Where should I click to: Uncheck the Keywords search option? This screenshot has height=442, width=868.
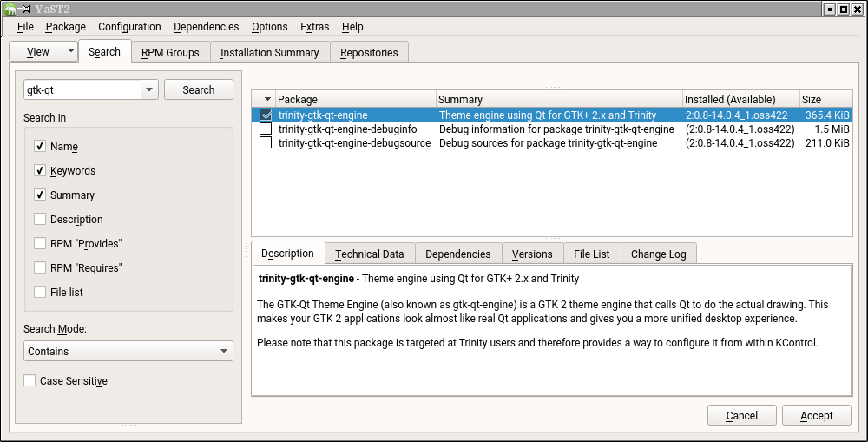pyautogui.click(x=40, y=170)
